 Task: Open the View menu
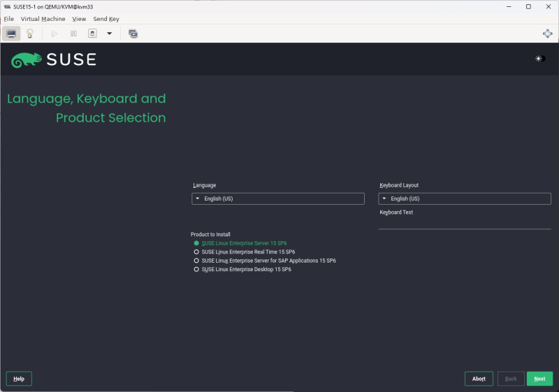[x=79, y=19]
